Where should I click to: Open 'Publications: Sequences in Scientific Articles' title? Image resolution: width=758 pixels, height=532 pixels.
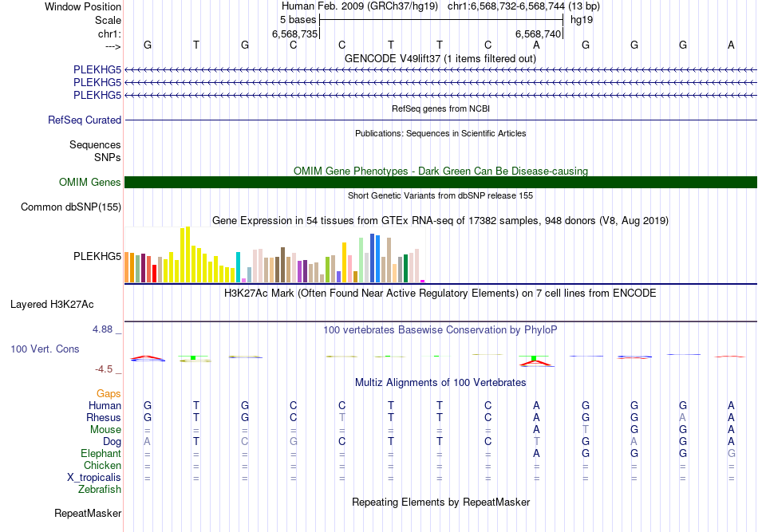(440, 133)
